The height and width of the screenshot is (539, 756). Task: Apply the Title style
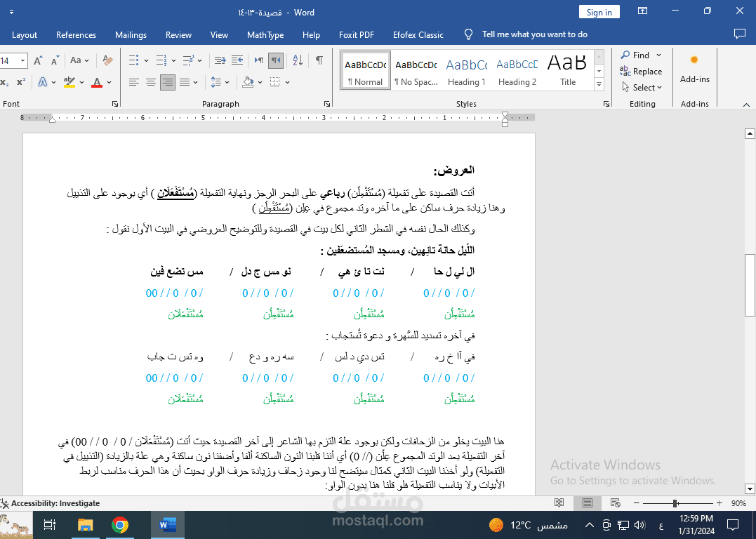[567, 70]
